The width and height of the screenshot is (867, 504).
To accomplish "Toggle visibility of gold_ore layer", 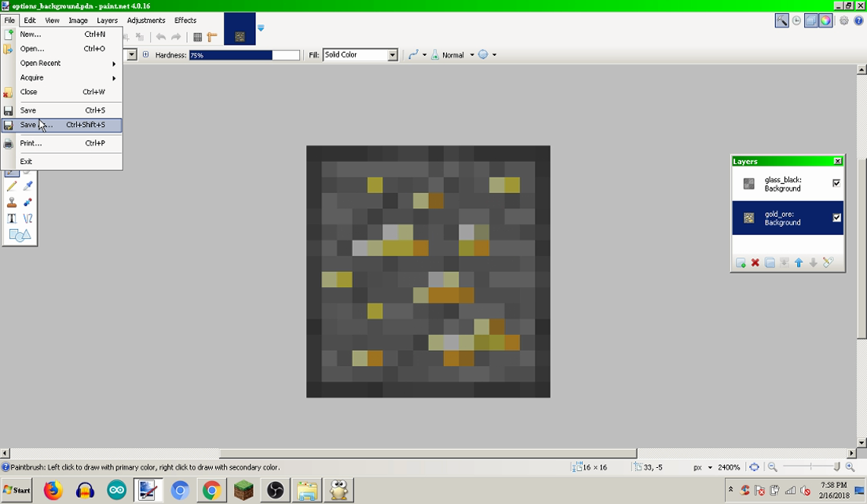I will (836, 217).
